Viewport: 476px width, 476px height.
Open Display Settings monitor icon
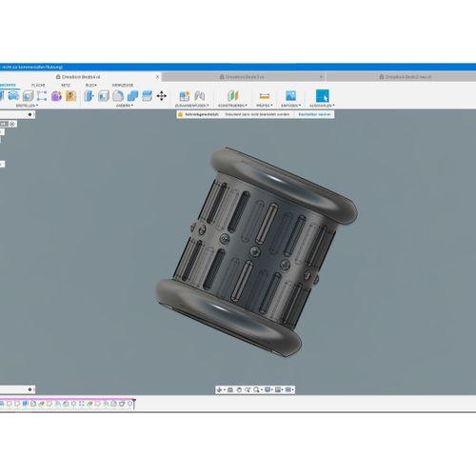click(x=268, y=389)
